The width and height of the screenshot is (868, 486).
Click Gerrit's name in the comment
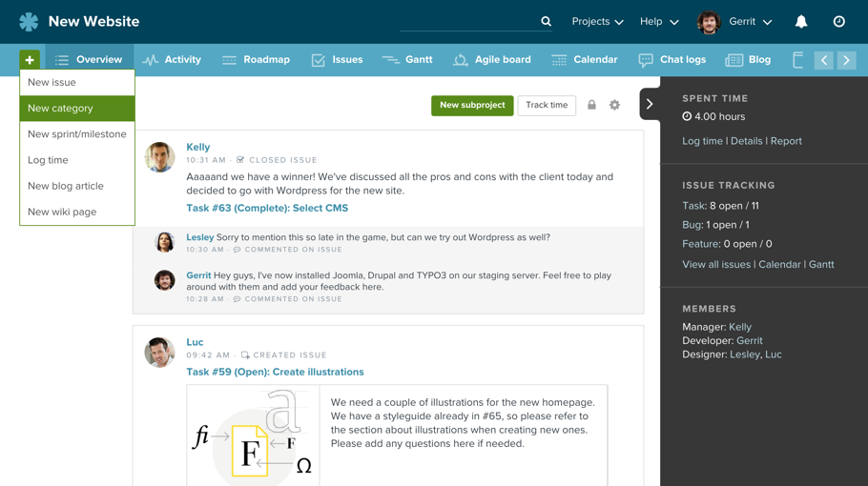point(198,275)
